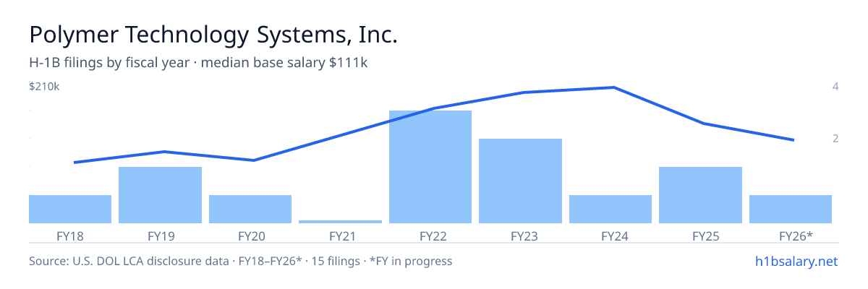Screen dimensions: 868x289
Task: Select the FY18 filings bar
Action: (70, 209)
